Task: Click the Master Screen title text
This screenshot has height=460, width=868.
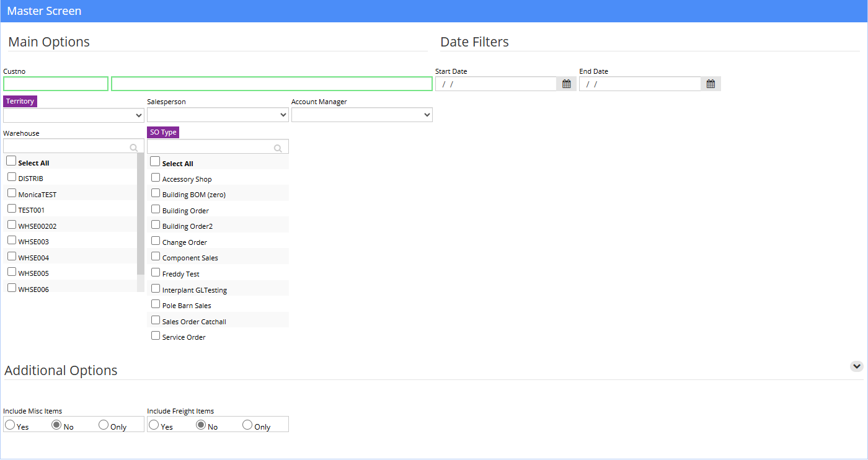Action: (44, 11)
